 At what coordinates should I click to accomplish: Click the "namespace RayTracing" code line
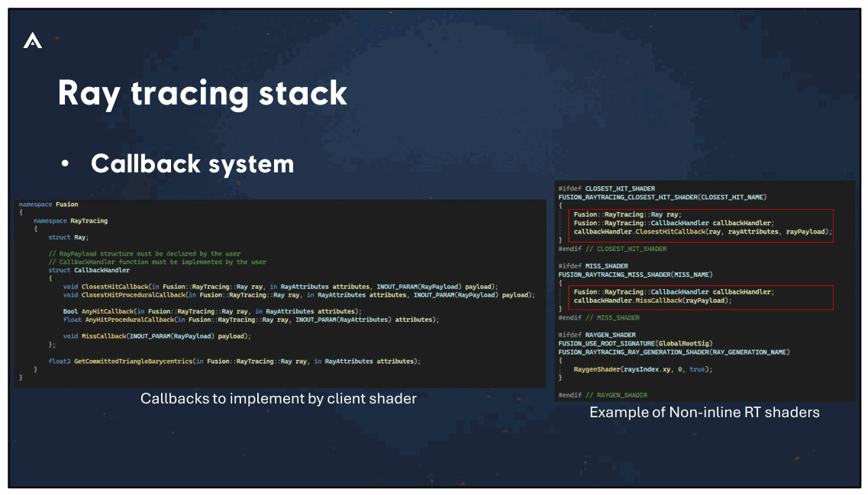tap(71, 220)
